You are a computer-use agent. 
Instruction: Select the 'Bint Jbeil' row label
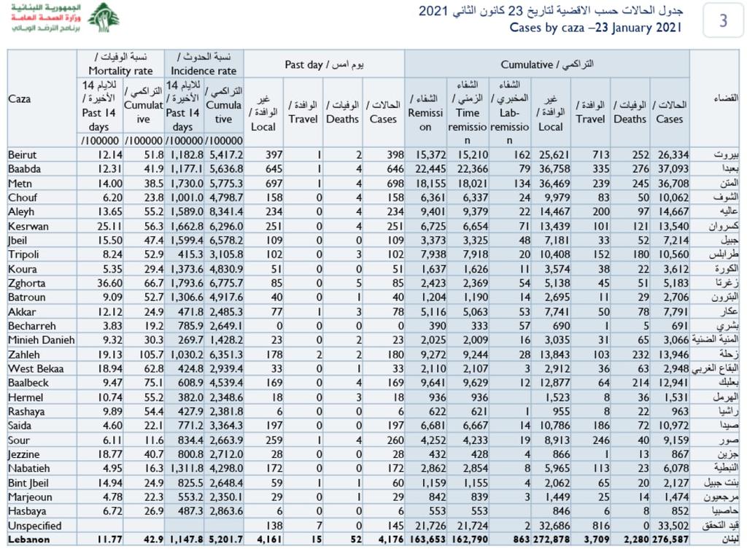(x=28, y=483)
